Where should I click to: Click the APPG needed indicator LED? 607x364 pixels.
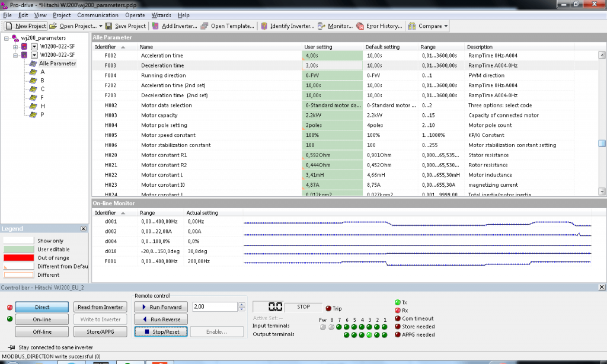pos(398,334)
